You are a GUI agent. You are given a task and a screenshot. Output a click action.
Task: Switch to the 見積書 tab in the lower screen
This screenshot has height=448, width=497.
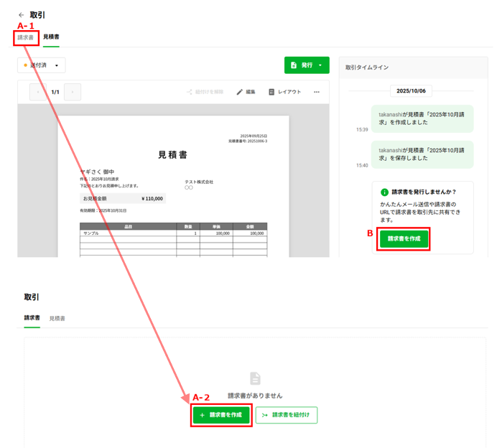pyautogui.click(x=57, y=319)
